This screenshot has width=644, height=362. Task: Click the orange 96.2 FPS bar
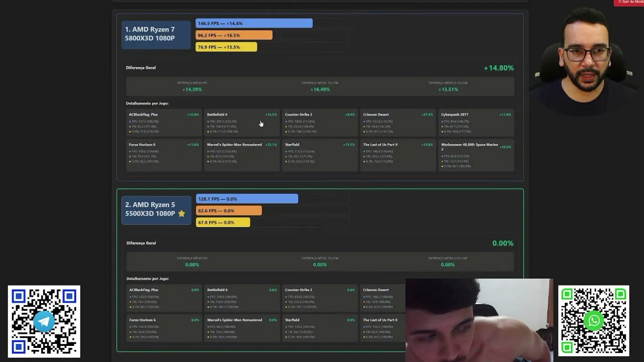(234, 35)
